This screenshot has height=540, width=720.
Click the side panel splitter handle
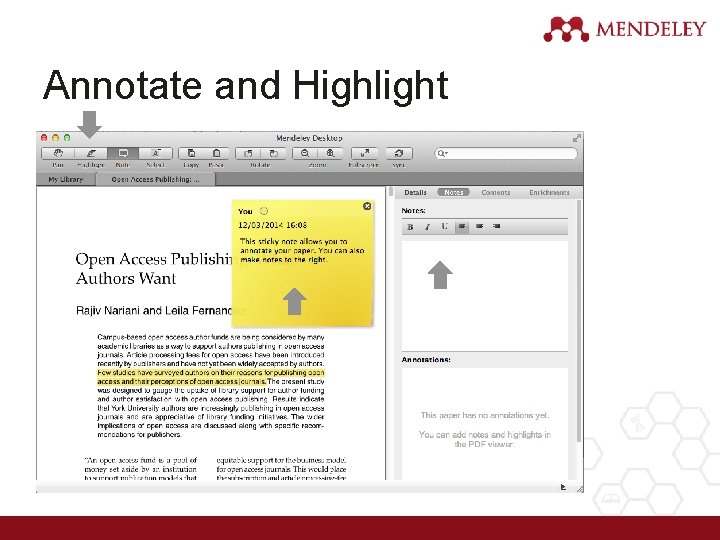pos(391,192)
